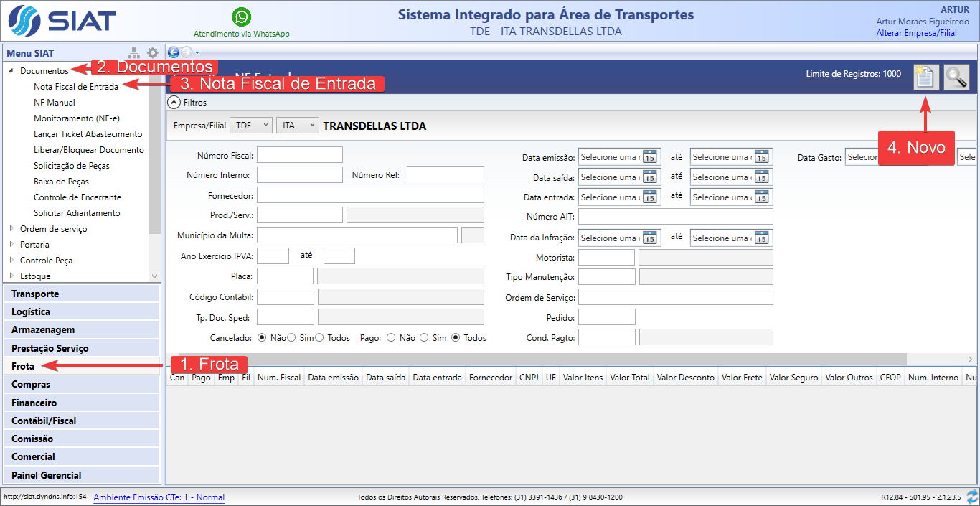980x506 pixels.
Task: Select NF Manual from Documentos menu
Action: click(55, 103)
